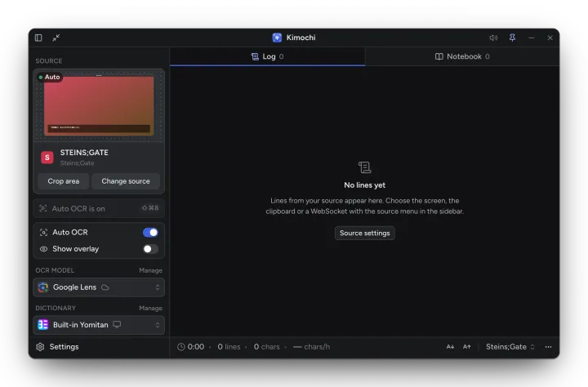
Task: Click the session timer clock icon
Action: point(181,347)
